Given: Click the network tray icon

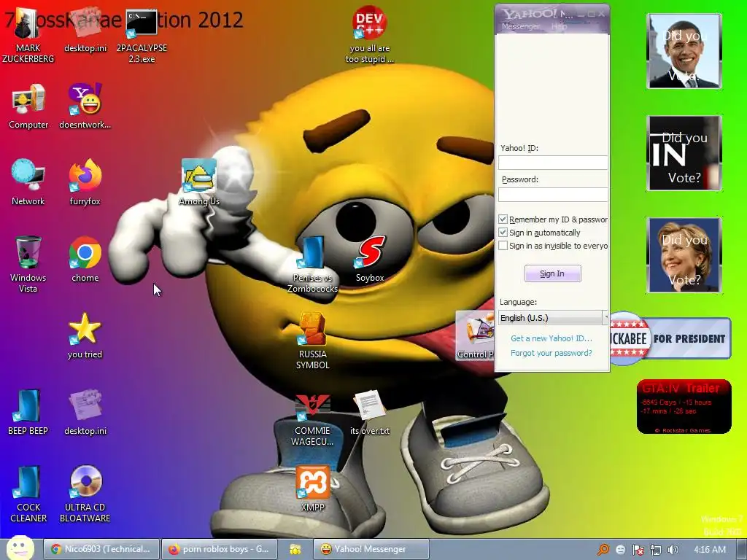Looking at the screenshot, I should tap(656, 550).
